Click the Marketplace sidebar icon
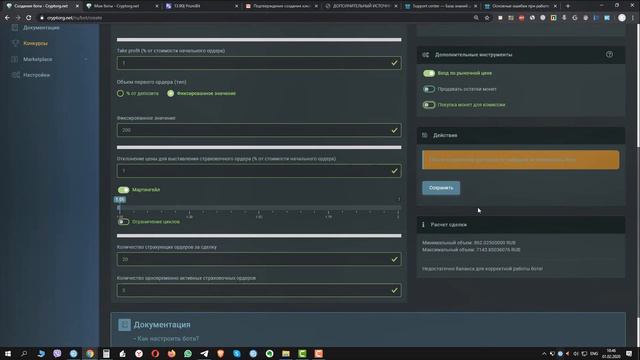This screenshot has width=640, height=360. (15, 59)
